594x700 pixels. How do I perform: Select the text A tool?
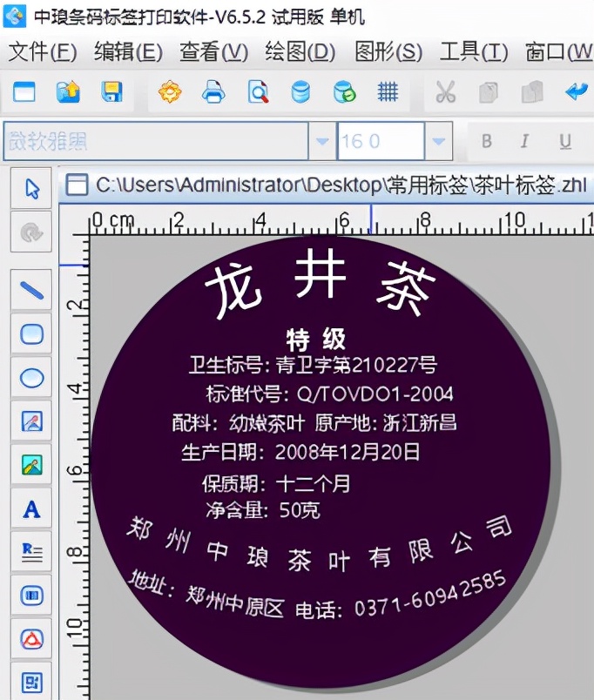pos(31,509)
